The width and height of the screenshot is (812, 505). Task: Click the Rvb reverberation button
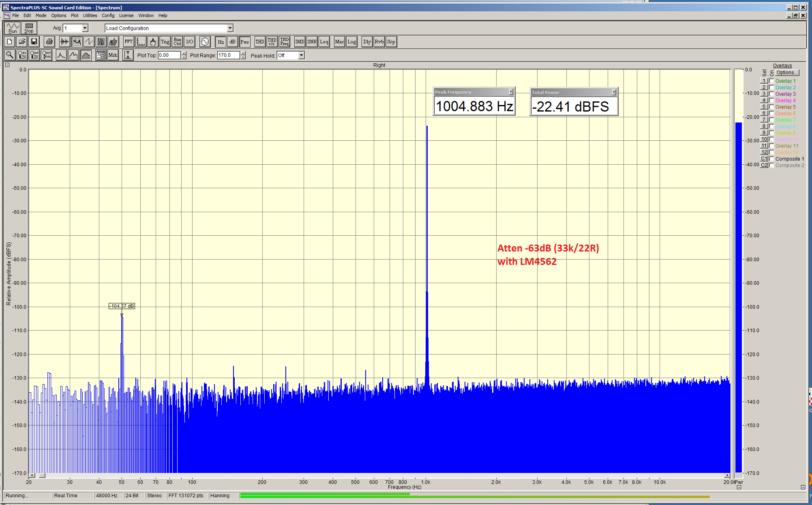pyautogui.click(x=379, y=42)
